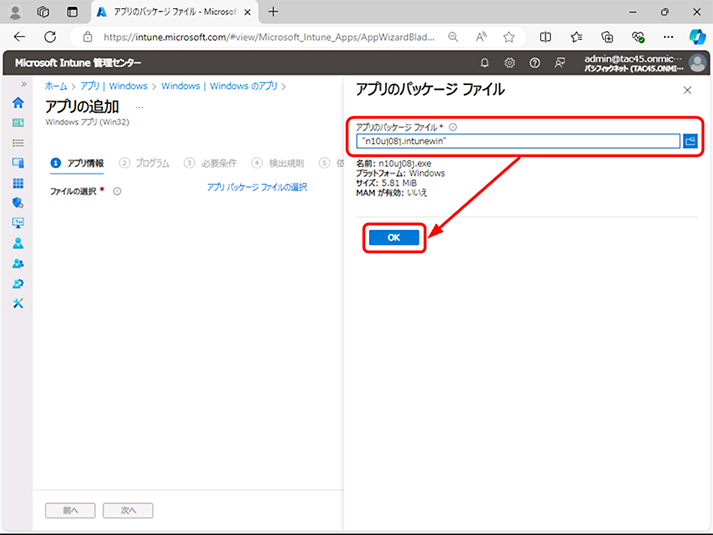Open browser settings and more menu
The width and height of the screenshot is (713, 535).
point(668,37)
